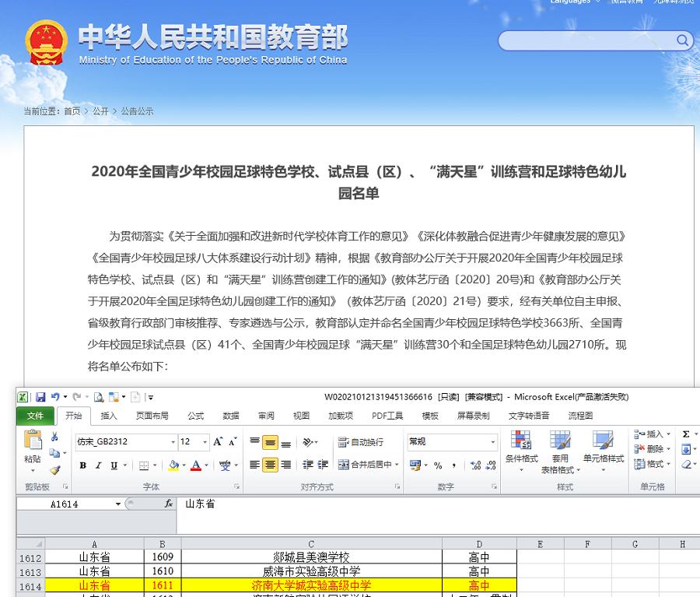
Task: Click the 公告公示 breadcrumb link
Action: (x=138, y=111)
